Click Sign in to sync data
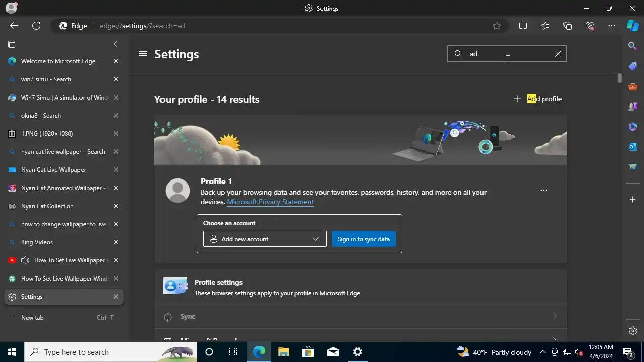 pos(364,239)
